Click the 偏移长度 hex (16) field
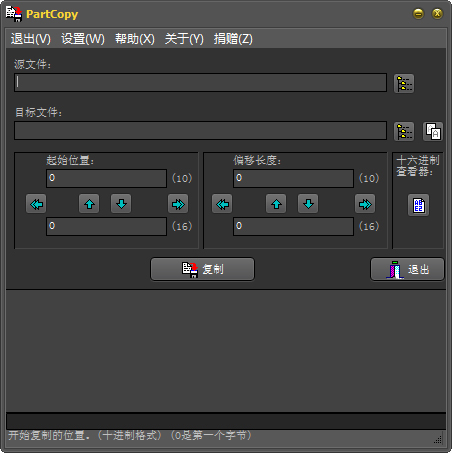452x453 pixels. (293, 226)
